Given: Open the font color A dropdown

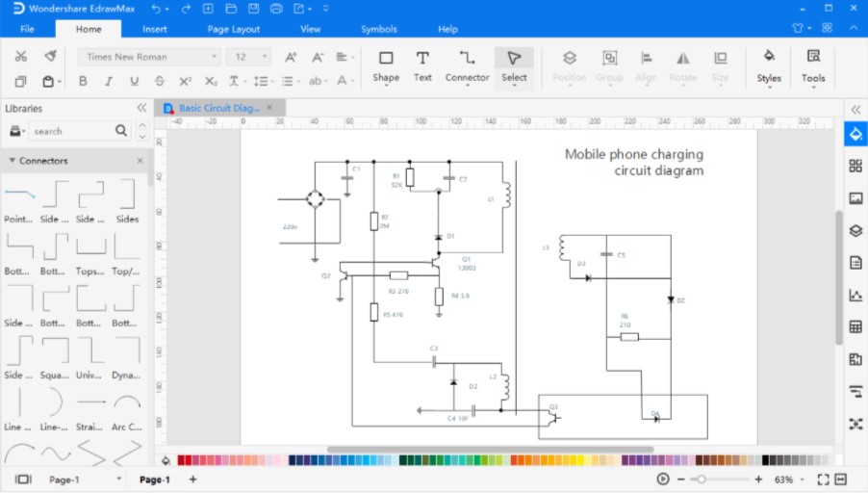Looking at the screenshot, I should click(x=345, y=81).
